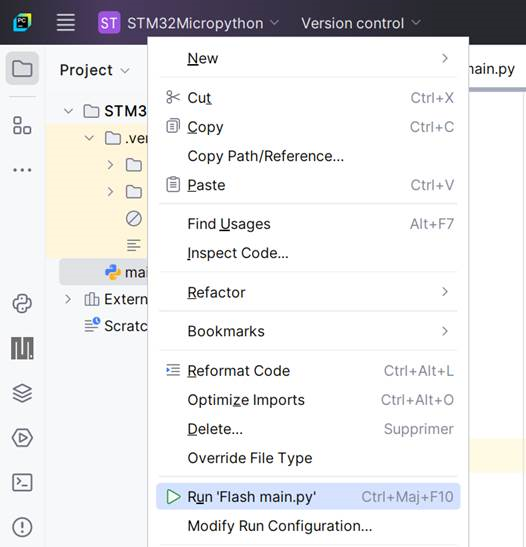This screenshot has height=547, width=526.
Task: Select Modify Run Configuration...
Action: click(x=308, y=526)
